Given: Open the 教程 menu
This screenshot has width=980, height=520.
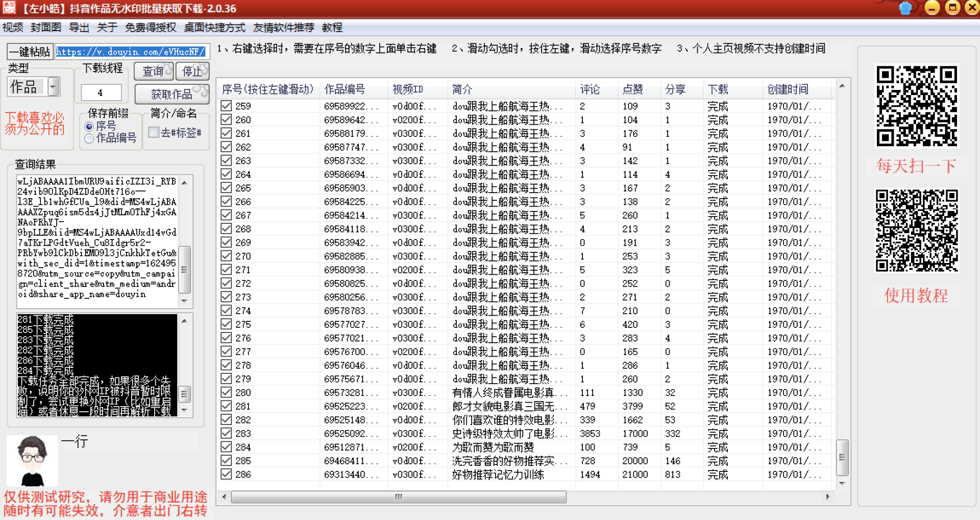Looking at the screenshot, I should tap(332, 28).
